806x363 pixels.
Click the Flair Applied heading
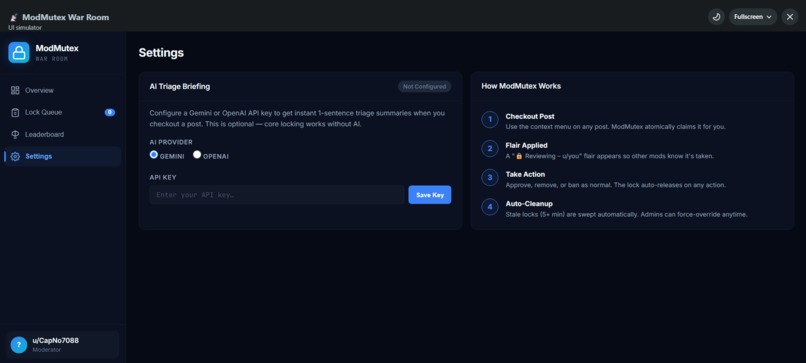pos(526,146)
